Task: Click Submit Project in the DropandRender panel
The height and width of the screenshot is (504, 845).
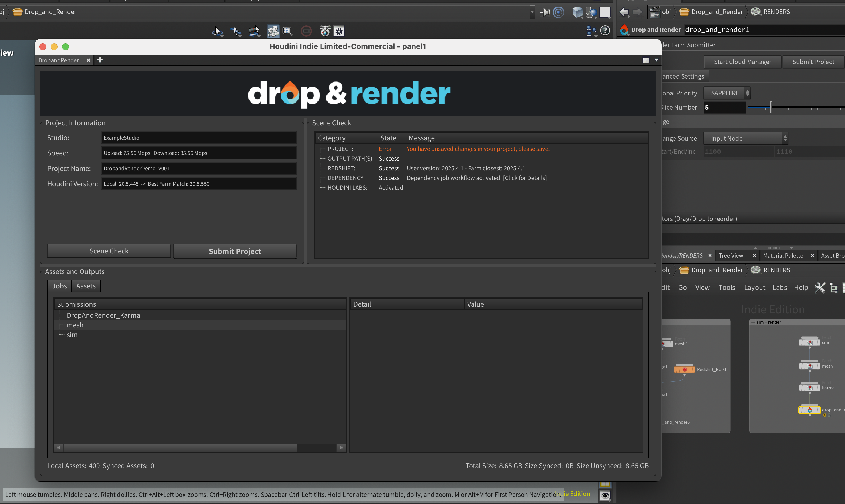Action: tap(235, 251)
